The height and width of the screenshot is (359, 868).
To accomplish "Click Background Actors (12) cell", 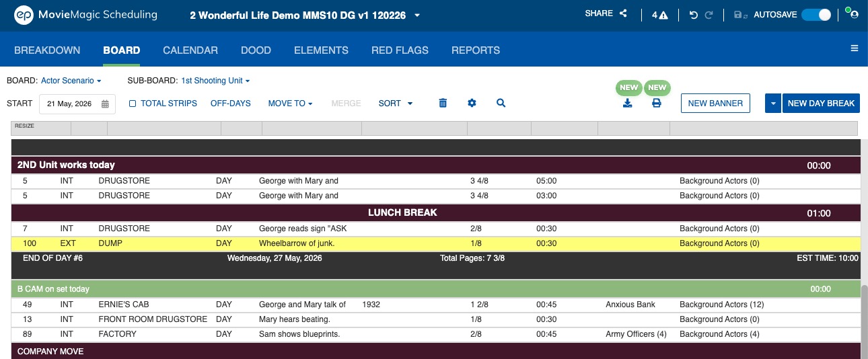I will (x=722, y=305).
